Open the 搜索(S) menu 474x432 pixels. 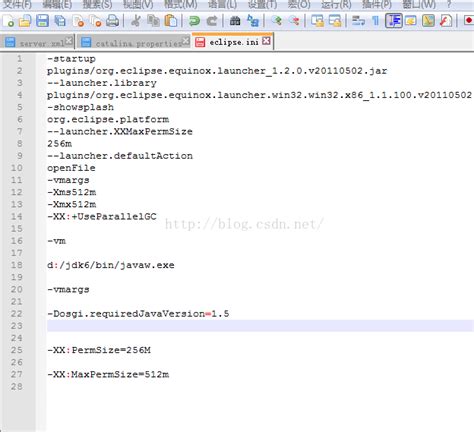pyautogui.click(x=97, y=5)
